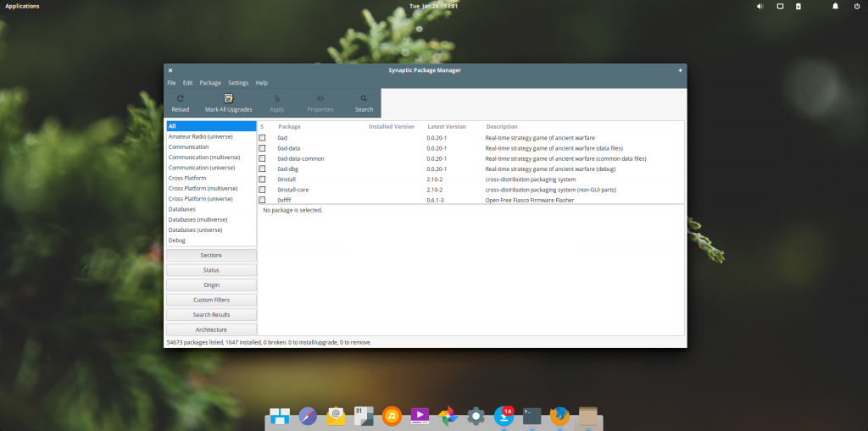
Task: Mark the 0ad package status checkbox
Action: pyautogui.click(x=262, y=138)
